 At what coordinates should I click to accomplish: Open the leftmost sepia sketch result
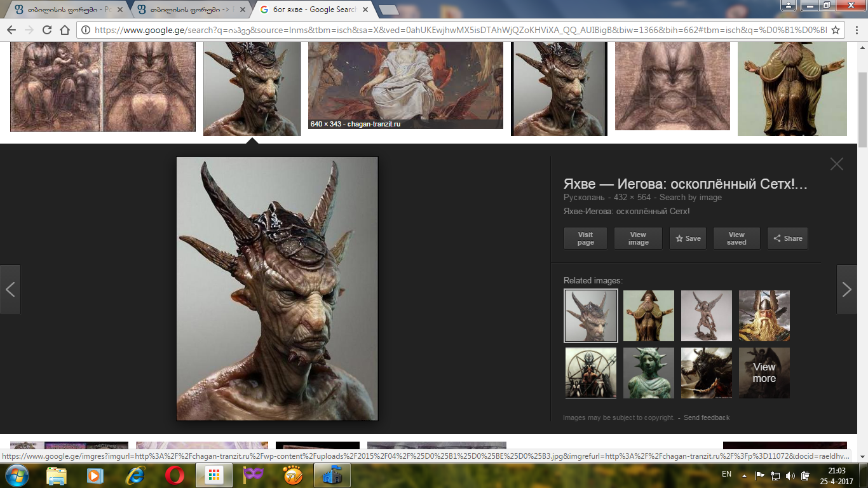(x=103, y=86)
